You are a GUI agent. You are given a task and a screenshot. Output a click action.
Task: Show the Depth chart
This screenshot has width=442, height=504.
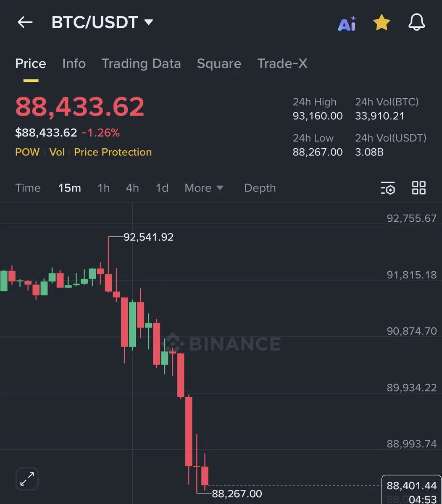click(260, 188)
